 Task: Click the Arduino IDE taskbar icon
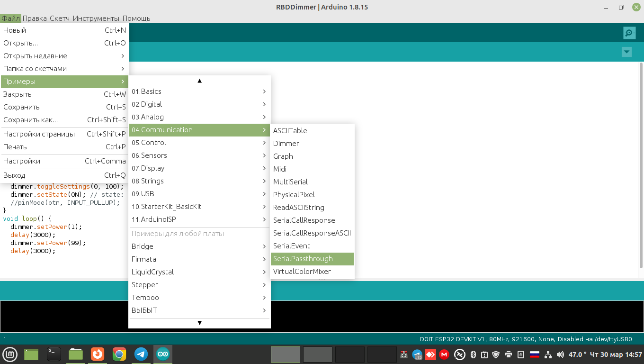click(162, 354)
